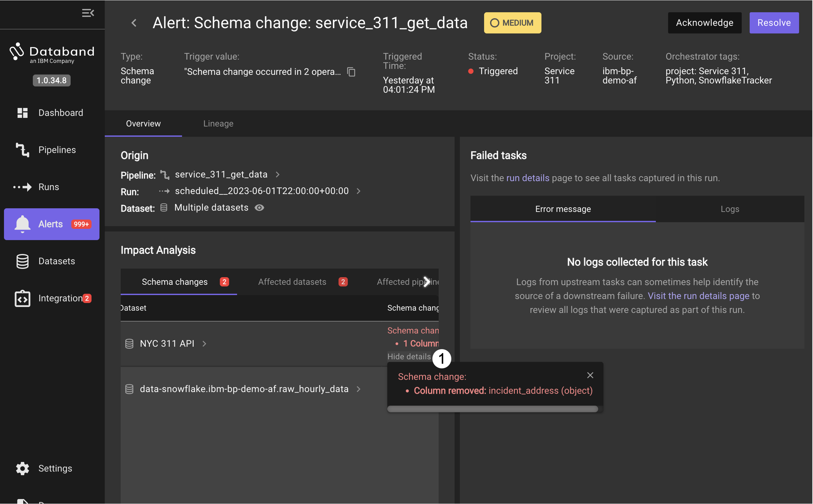Image resolution: width=813 pixels, height=504 pixels.
Task: Switch to Lineage tab
Action: point(218,124)
